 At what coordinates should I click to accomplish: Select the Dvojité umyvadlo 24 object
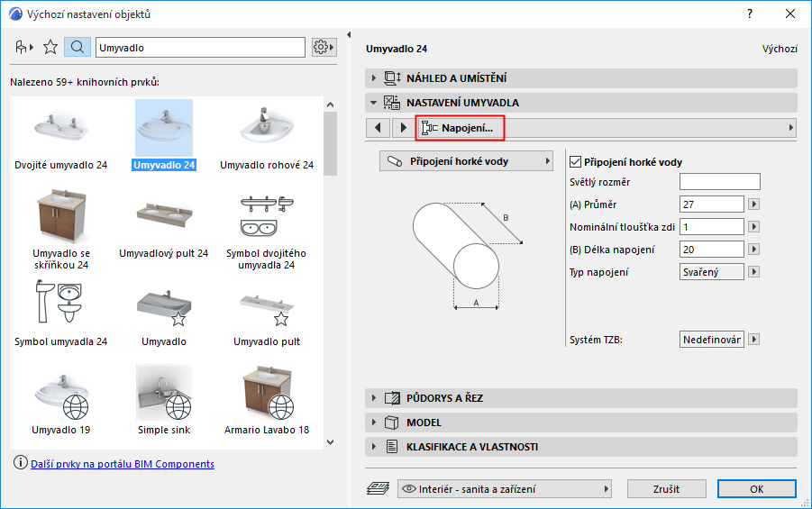point(60,136)
